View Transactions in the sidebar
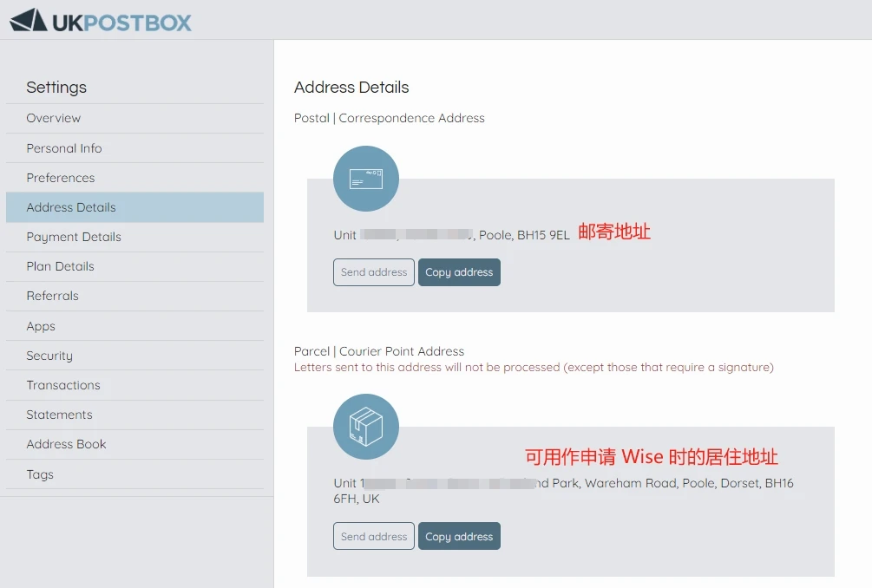 pos(63,385)
